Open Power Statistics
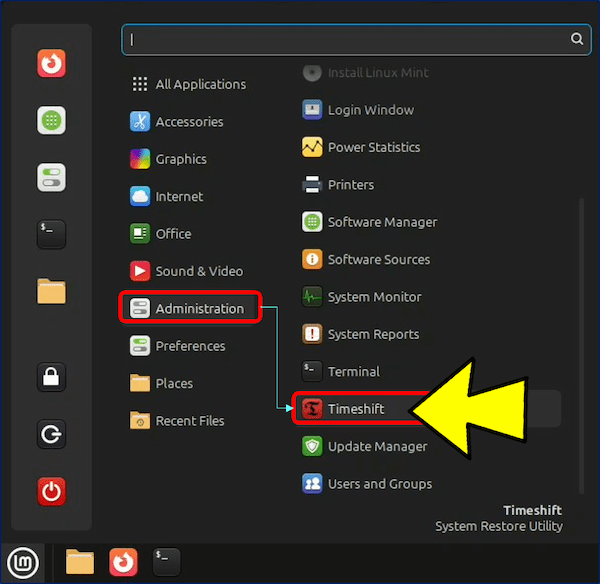The height and width of the screenshot is (584, 600). point(361,147)
